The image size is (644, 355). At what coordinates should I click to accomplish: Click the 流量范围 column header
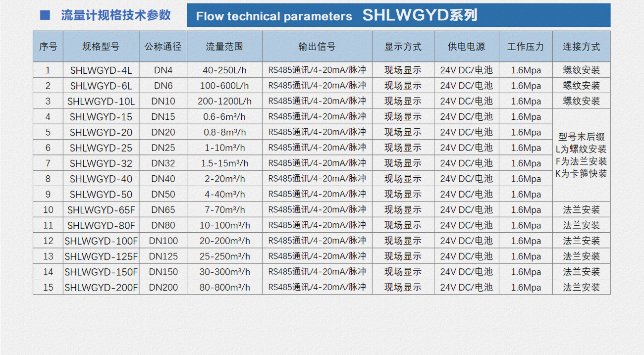(224, 47)
